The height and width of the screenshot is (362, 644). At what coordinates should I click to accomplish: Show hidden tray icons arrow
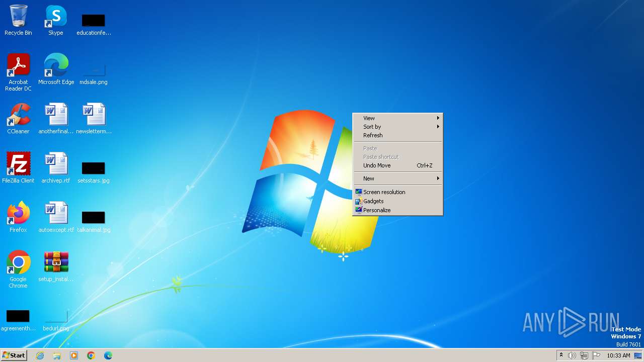tap(561, 355)
